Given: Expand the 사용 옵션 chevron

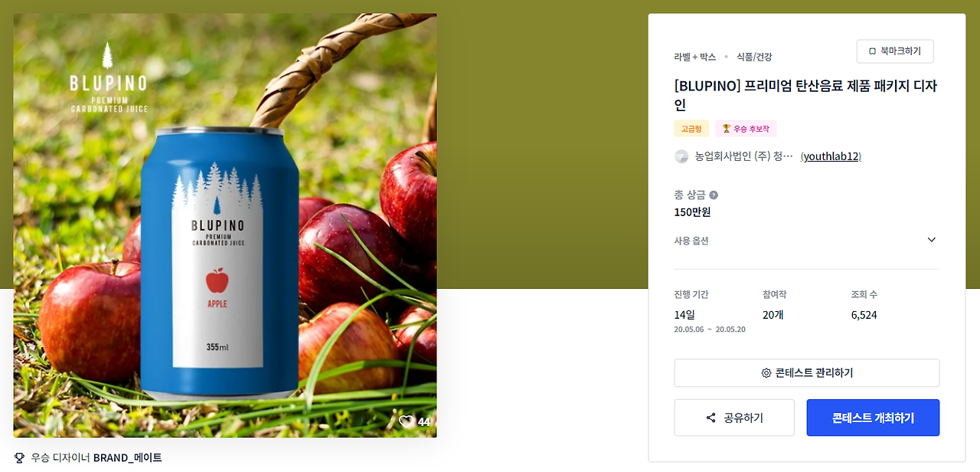Looking at the screenshot, I should 931,240.
